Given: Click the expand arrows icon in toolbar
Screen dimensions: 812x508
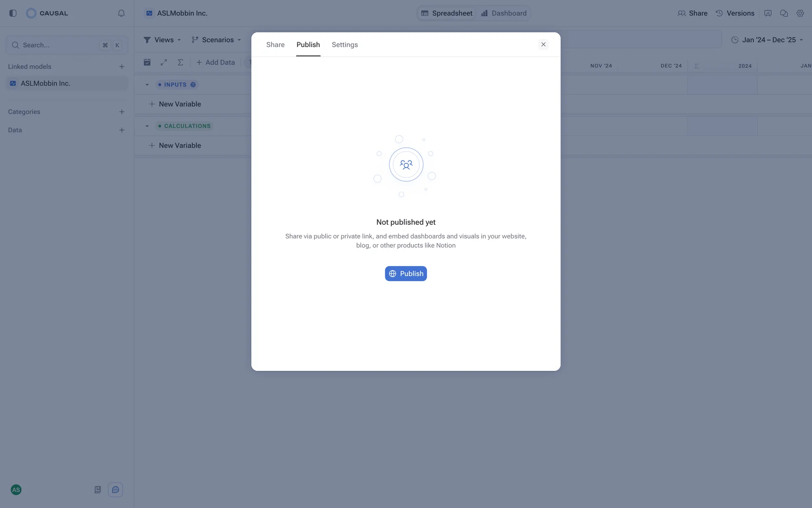Looking at the screenshot, I should pyautogui.click(x=164, y=62).
